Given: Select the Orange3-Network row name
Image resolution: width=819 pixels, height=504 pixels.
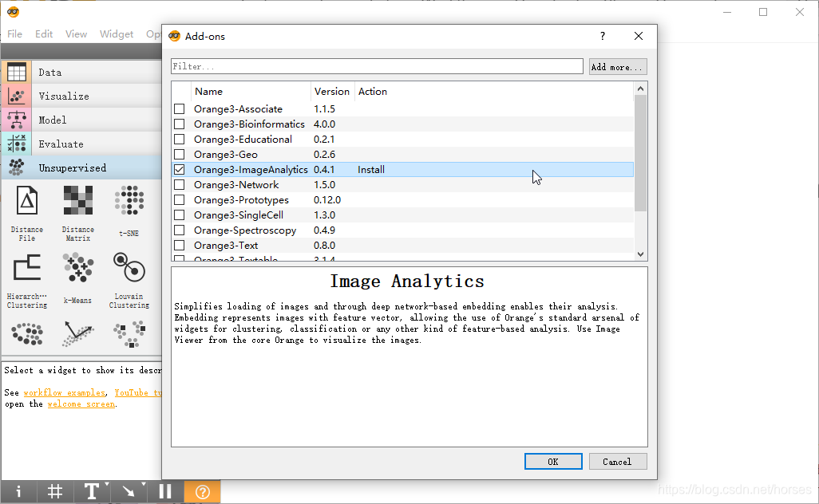Looking at the screenshot, I should (x=236, y=185).
